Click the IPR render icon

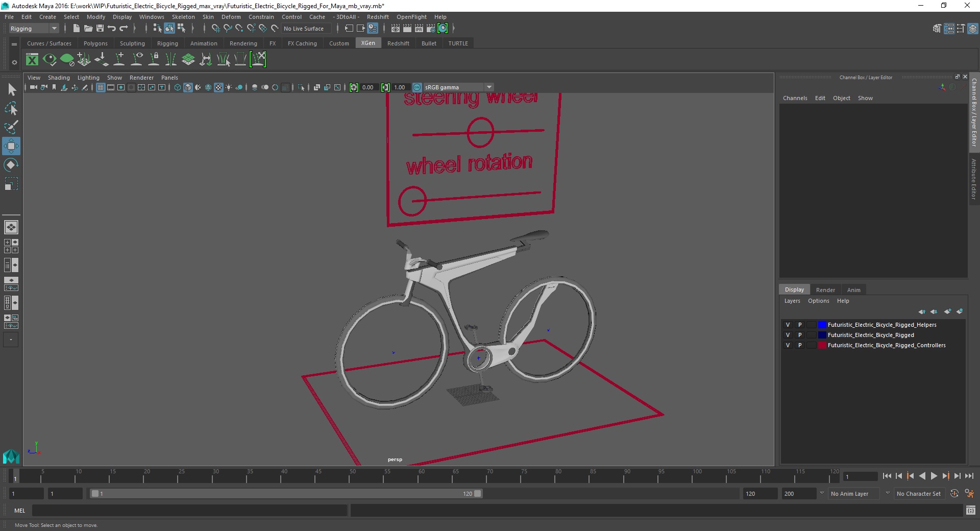point(419,29)
